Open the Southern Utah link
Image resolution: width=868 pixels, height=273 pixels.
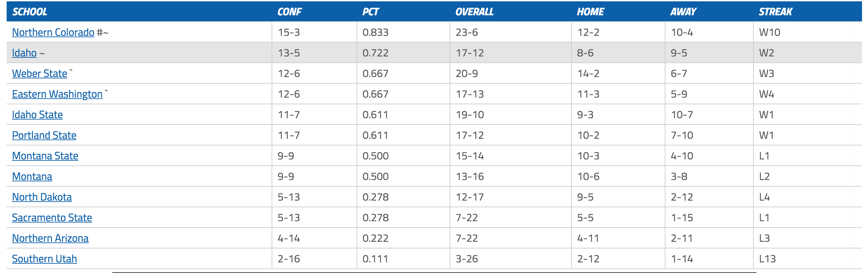[x=44, y=258]
